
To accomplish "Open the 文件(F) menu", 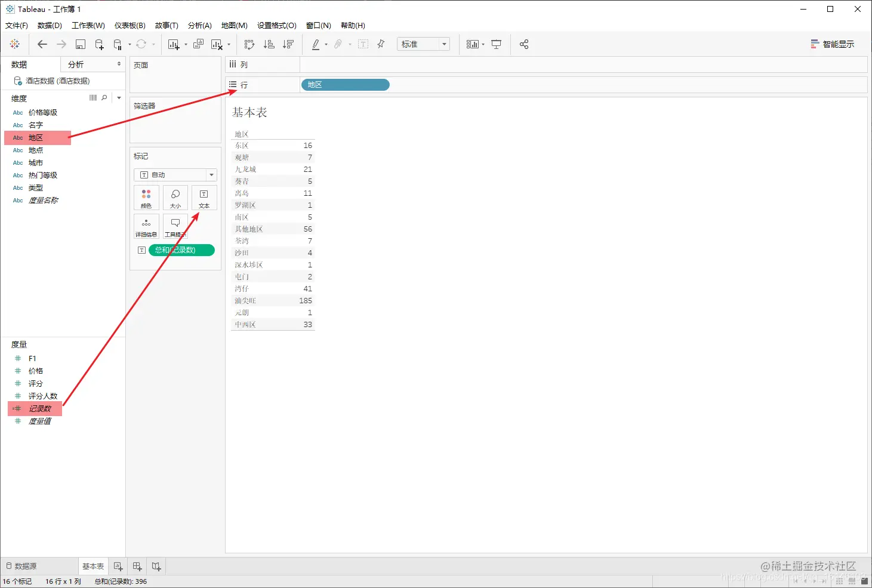I will pyautogui.click(x=17, y=26).
